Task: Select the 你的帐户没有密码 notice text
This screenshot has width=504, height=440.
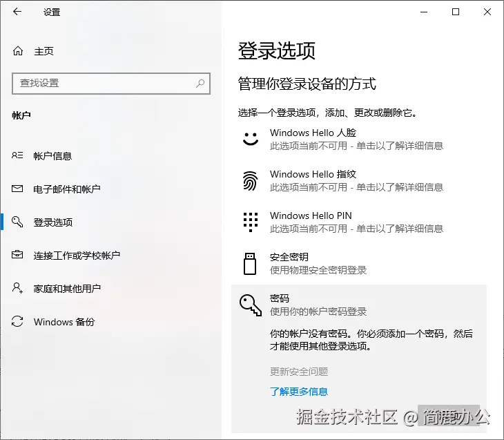Action: [x=371, y=340]
